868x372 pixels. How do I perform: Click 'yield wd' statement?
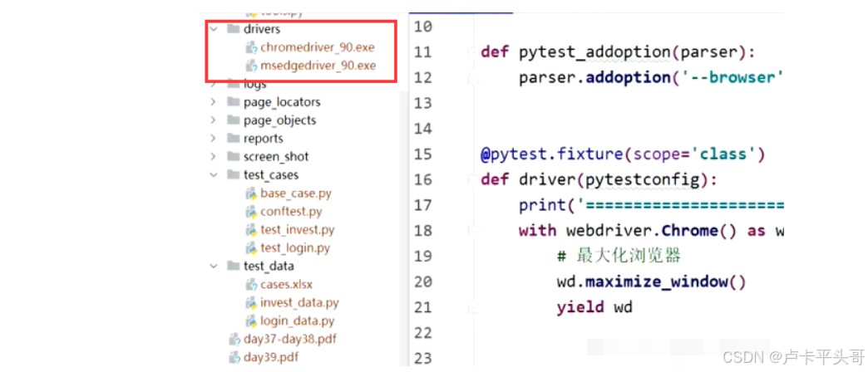click(594, 307)
